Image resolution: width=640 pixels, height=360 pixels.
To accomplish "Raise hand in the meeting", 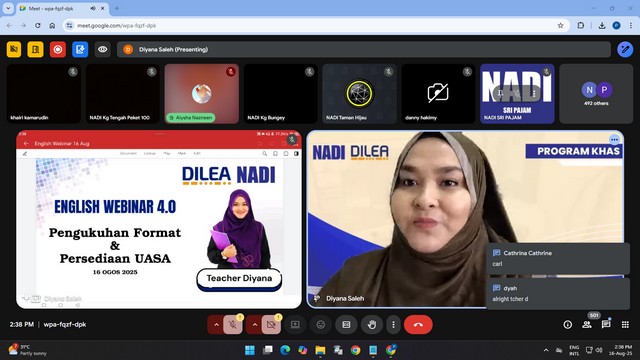I will click(372, 324).
